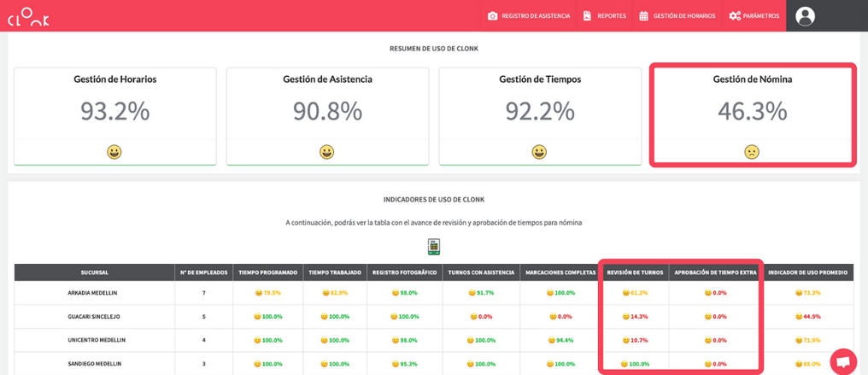Viewport: 868px width, 375px height.
Task: Click the gears icon beside Parámetros
Action: [735, 16]
